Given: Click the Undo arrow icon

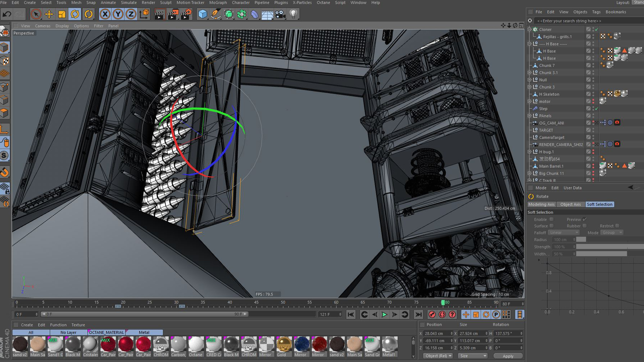Looking at the screenshot, I should [7, 14].
